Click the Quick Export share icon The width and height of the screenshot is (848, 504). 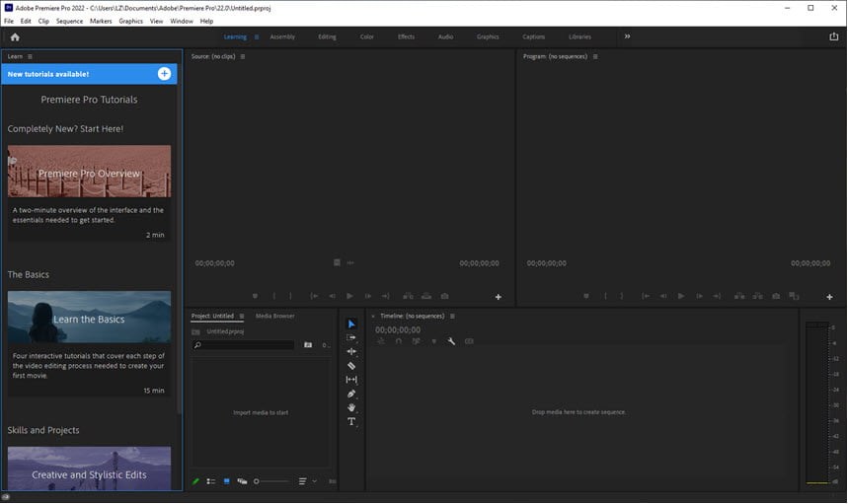coord(833,36)
